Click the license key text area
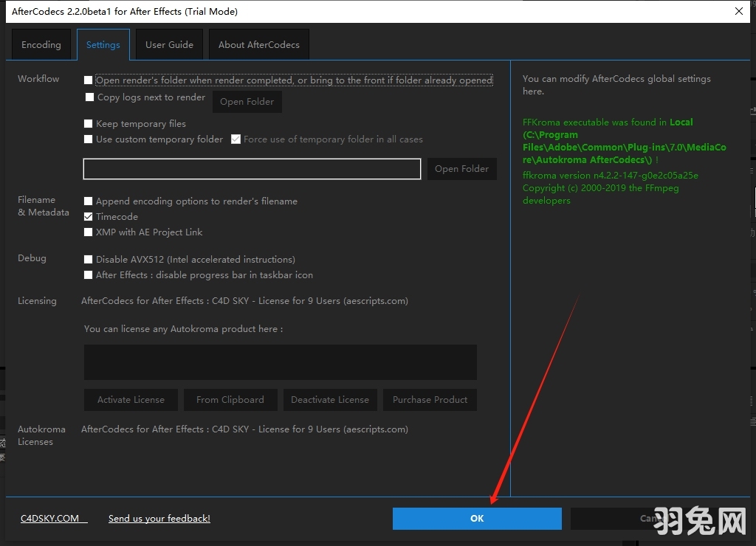This screenshot has width=756, height=546. click(280, 362)
